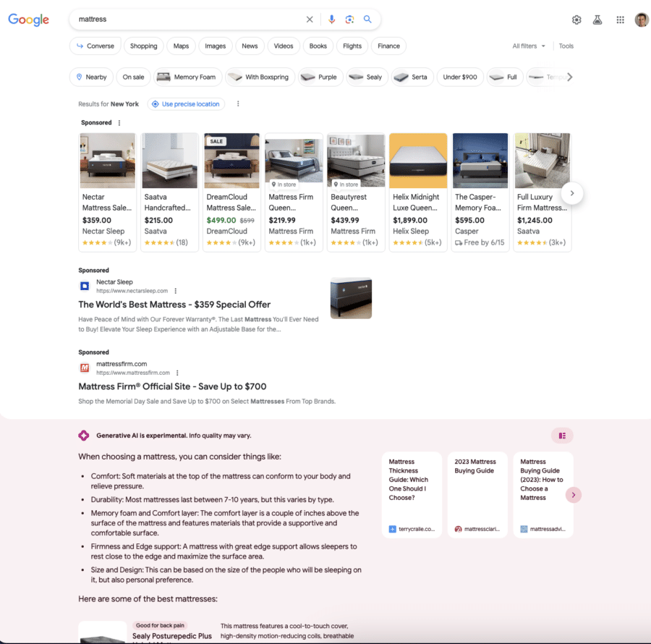Apply the Under $900 filter chip
Screen dimensions: 651x644
tap(460, 77)
